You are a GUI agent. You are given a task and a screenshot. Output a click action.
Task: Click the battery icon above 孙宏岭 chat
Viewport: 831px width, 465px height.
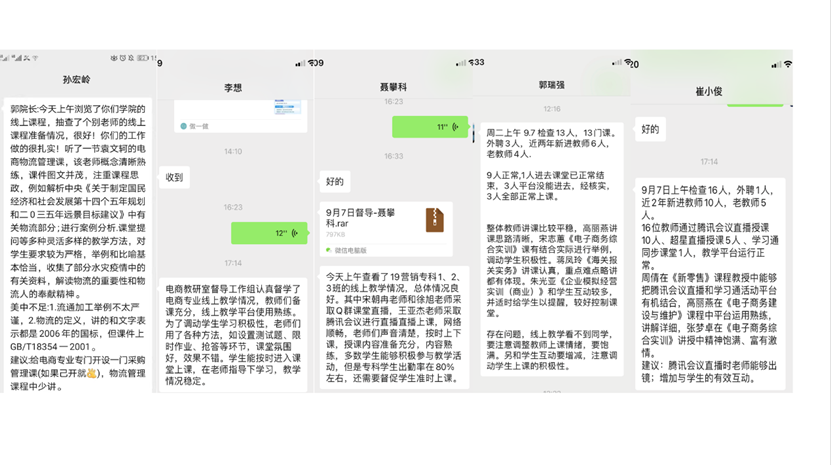(x=141, y=58)
